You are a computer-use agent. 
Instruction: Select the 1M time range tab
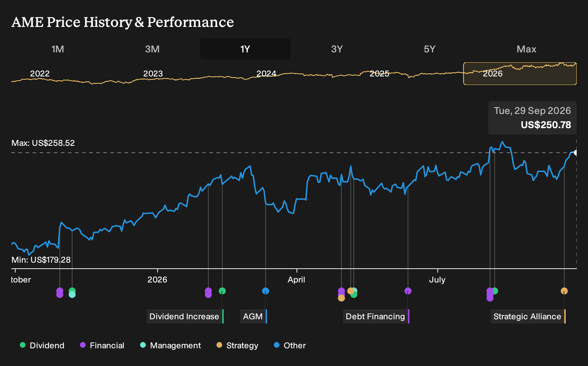pos(58,49)
